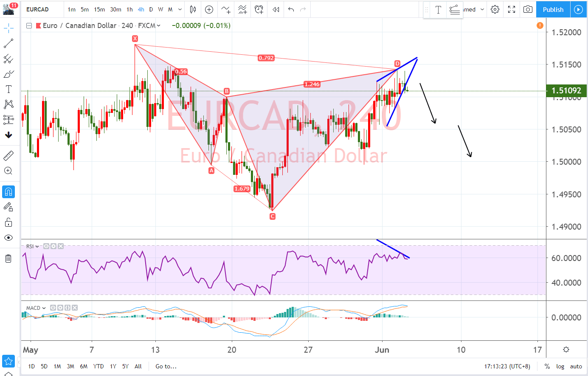The image size is (588, 376).
Task: Expand the MACD indicator dropdown
Action: click(44, 308)
